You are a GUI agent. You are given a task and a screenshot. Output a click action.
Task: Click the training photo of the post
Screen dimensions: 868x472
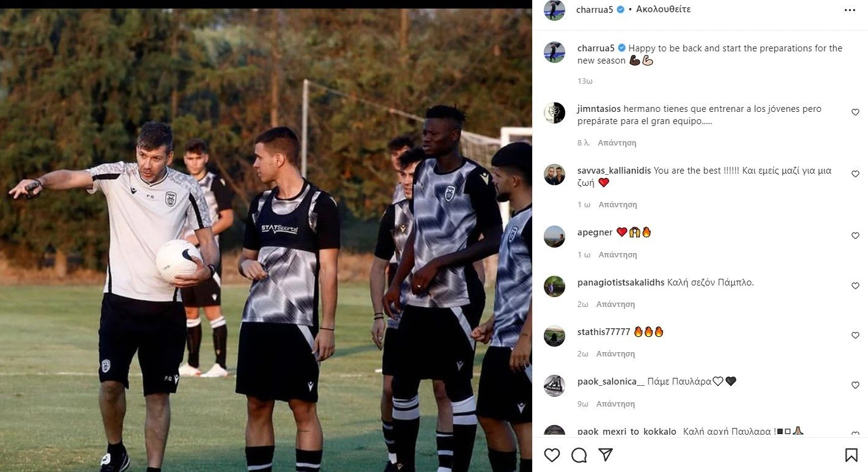[x=266, y=240]
